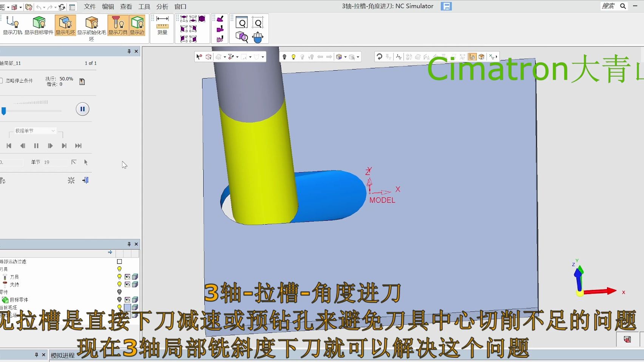The height and width of the screenshot is (362, 644).
Task: Toggle the 显示刀具 (show tool) icon
Action: pyautogui.click(x=118, y=25)
